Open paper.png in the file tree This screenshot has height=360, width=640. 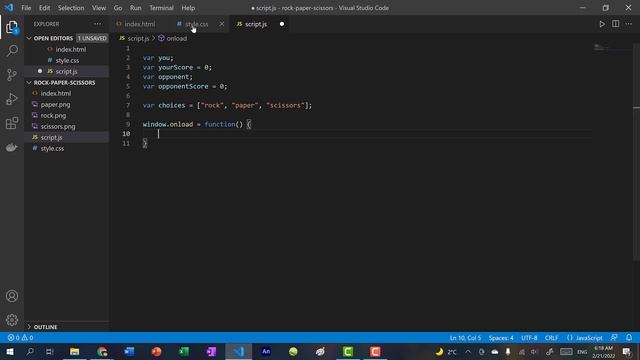(56, 104)
